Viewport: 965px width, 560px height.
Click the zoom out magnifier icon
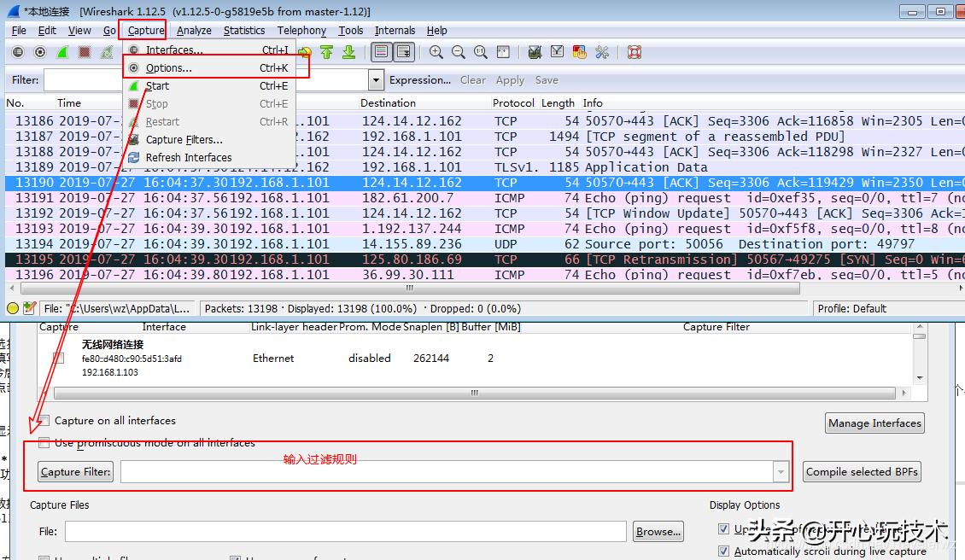point(459,52)
